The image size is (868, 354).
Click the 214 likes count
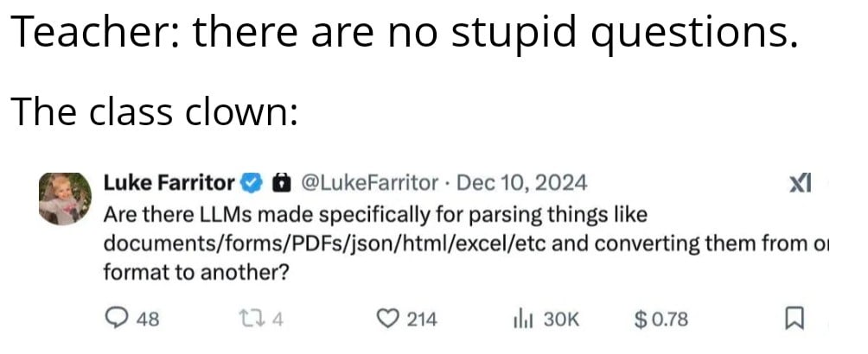point(422,319)
